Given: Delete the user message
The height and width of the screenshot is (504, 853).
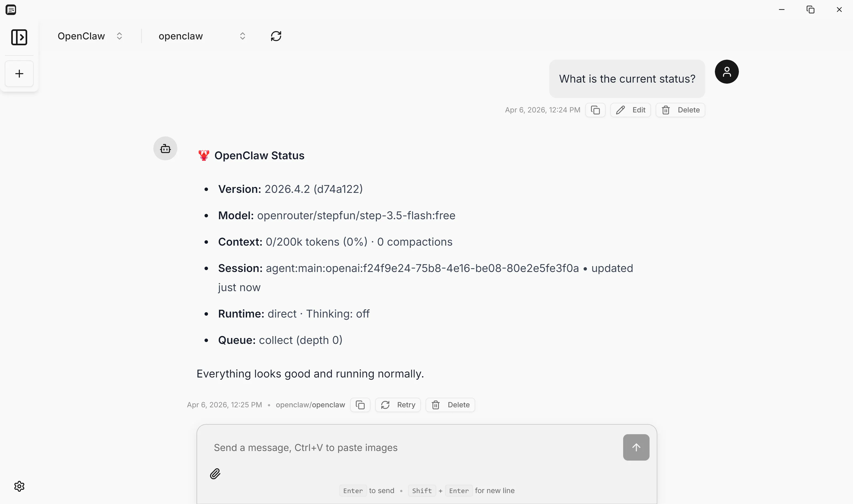Looking at the screenshot, I should coord(680,110).
